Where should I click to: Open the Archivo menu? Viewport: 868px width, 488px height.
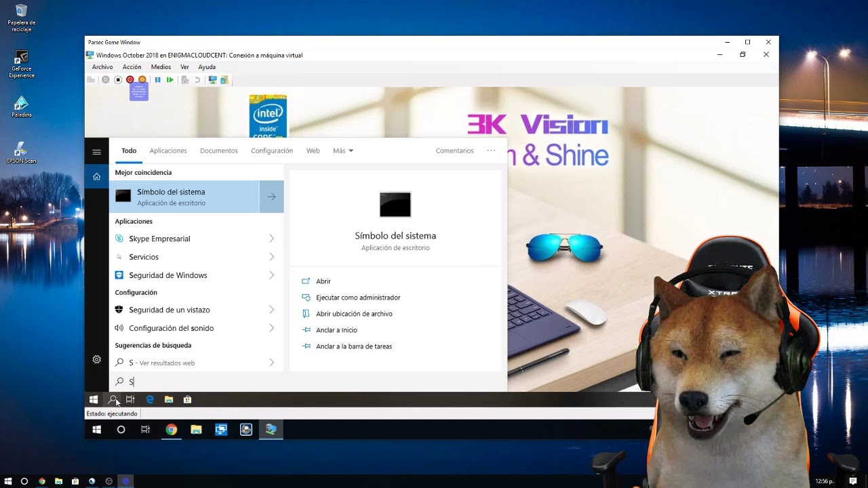pos(102,67)
